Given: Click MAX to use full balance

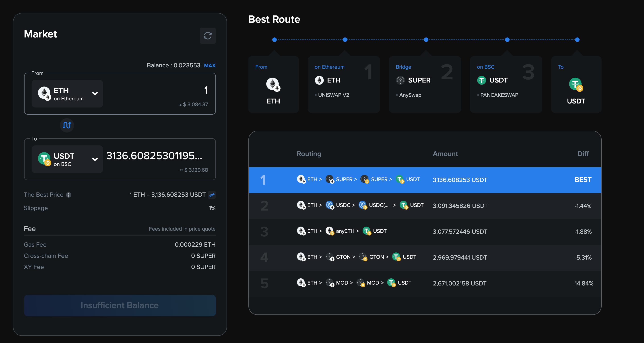Looking at the screenshot, I should [209, 66].
